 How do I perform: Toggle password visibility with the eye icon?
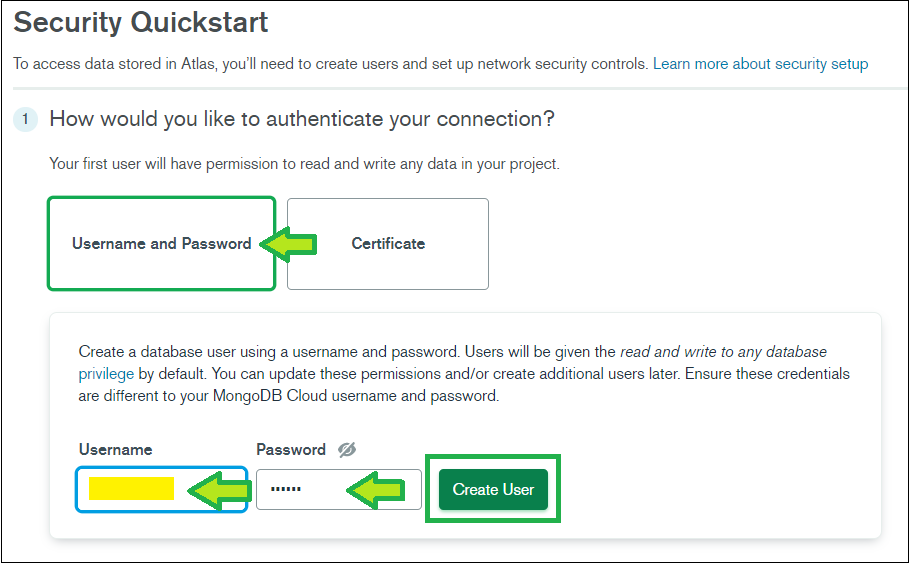tap(347, 449)
